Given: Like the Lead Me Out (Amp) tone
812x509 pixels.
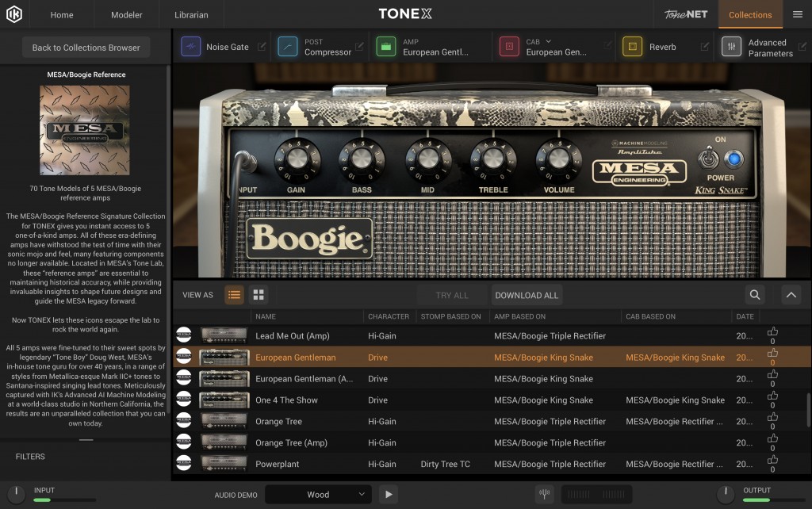Looking at the screenshot, I should (772, 332).
